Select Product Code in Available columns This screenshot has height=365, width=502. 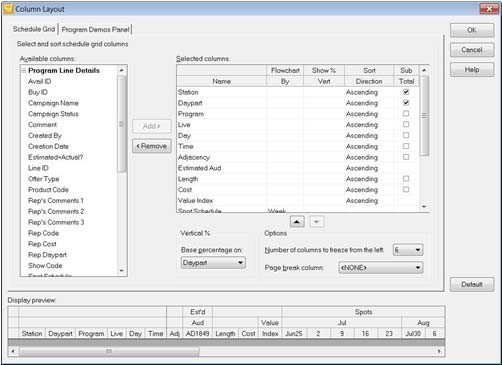click(48, 190)
